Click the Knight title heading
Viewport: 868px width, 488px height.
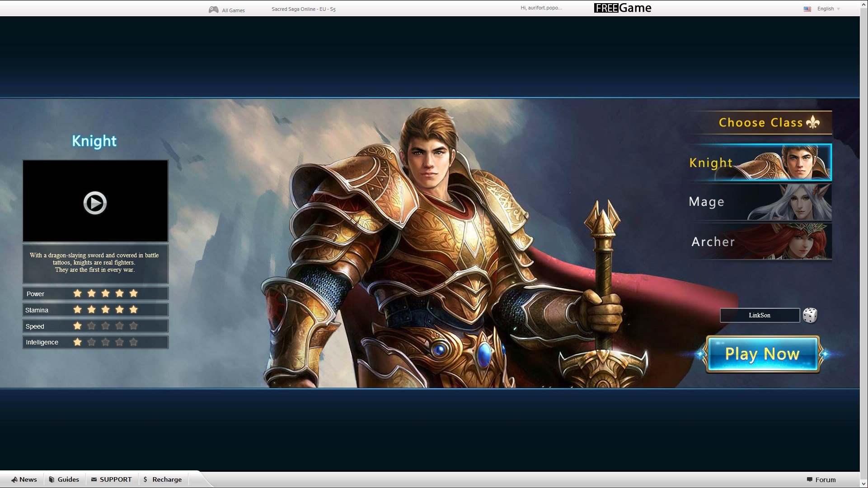pyautogui.click(x=94, y=141)
